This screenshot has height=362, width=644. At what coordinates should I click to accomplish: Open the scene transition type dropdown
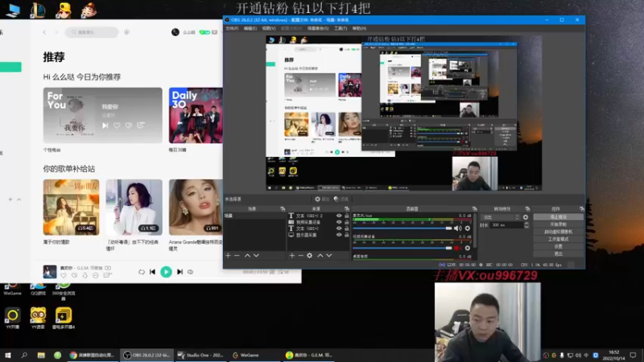[501, 217]
